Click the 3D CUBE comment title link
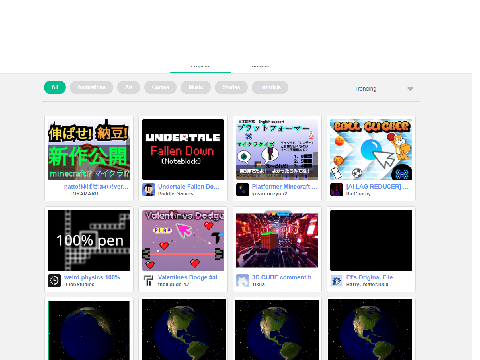Image resolution: width=480 pixels, height=360 pixels. [282, 277]
